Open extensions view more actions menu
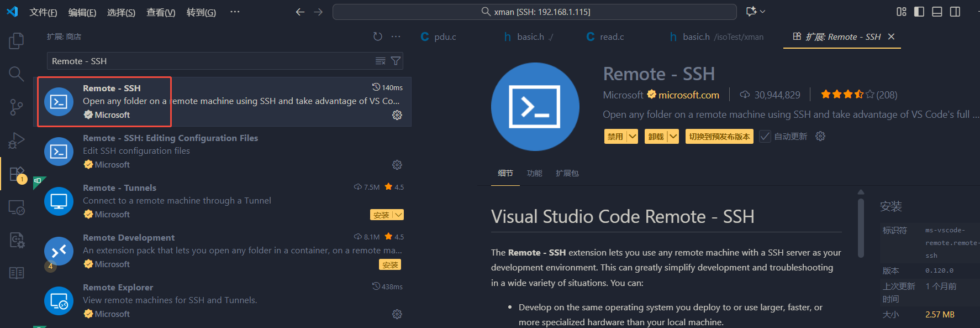 tap(396, 37)
